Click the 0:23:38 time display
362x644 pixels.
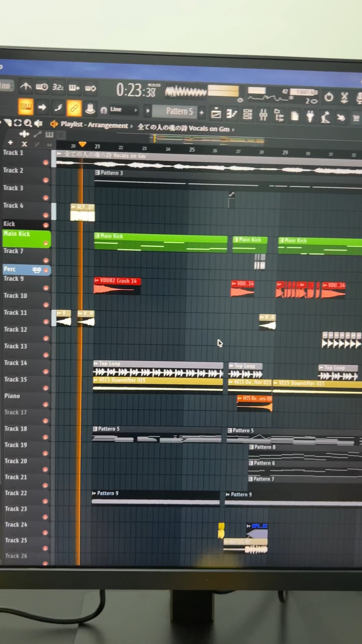(136, 90)
